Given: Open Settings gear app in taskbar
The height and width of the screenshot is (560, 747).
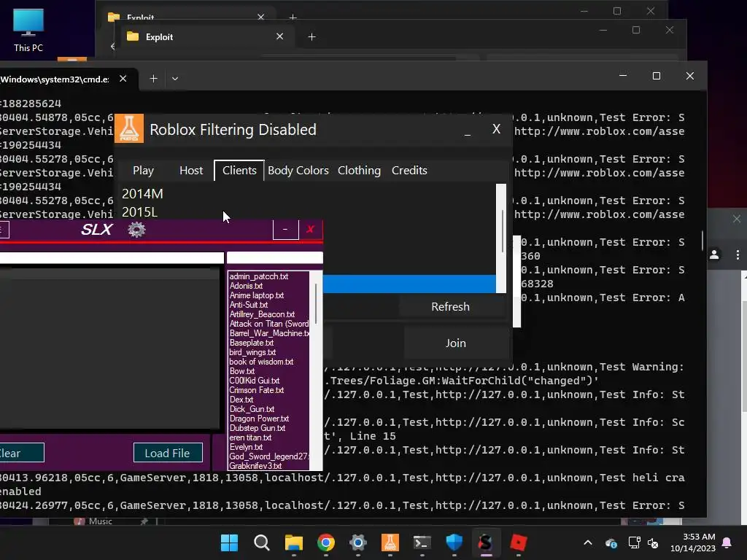Looking at the screenshot, I should pyautogui.click(x=357, y=542).
